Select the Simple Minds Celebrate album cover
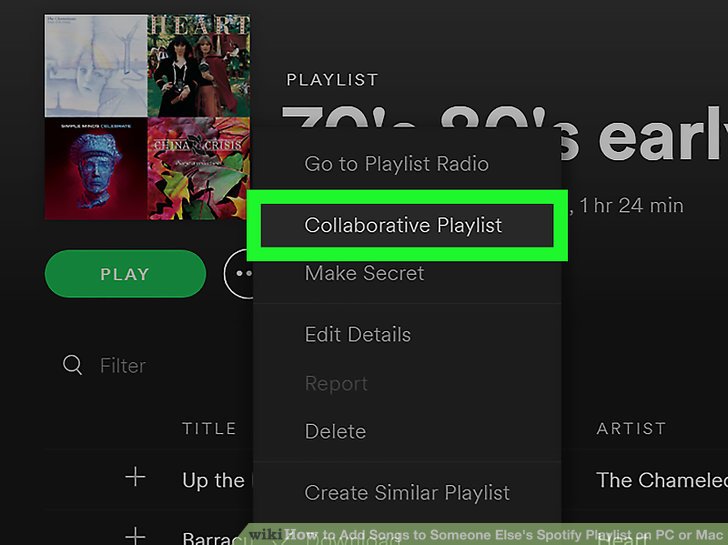The width and height of the screenshot is (728, 545). [x=95, y=168]
